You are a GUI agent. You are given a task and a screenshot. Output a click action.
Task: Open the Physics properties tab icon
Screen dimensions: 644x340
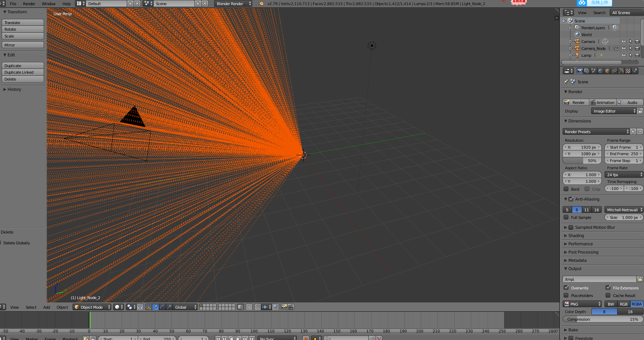coord(635,71)
